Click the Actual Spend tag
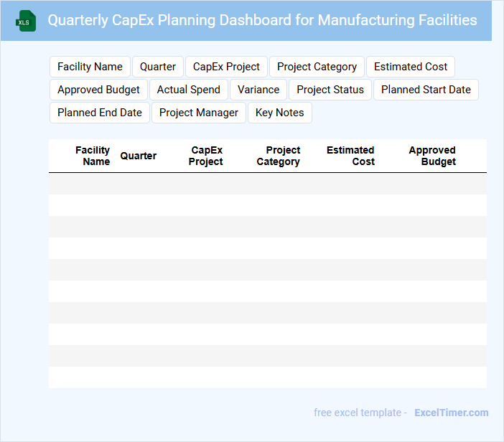The width and height of the screenshot is (504, 442). click(x=189, y=90)
